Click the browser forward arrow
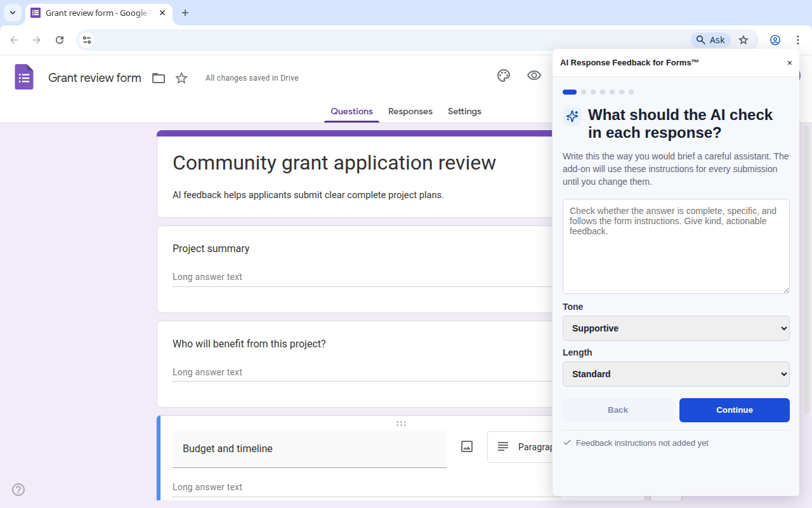 [37, 40]
